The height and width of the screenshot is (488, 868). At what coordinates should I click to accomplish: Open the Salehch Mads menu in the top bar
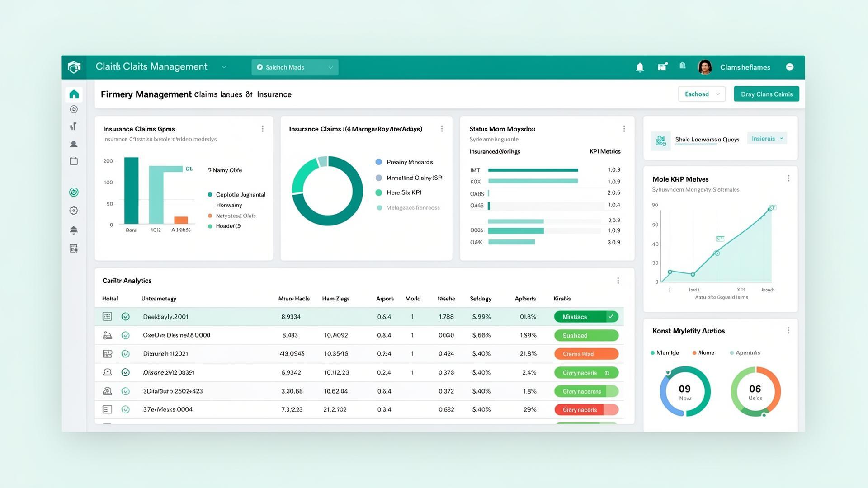294,67
